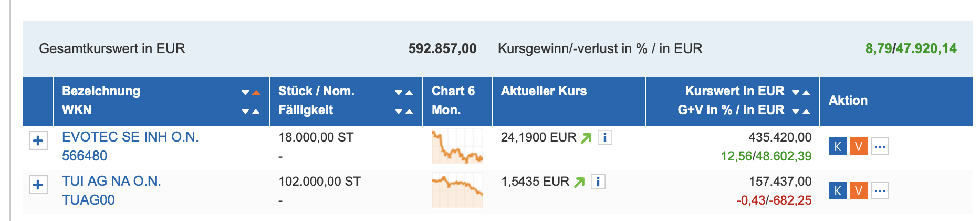Open TUI AG NA O.N. link
The width and height of the screenshot is (980, 221).
(111, 181)
